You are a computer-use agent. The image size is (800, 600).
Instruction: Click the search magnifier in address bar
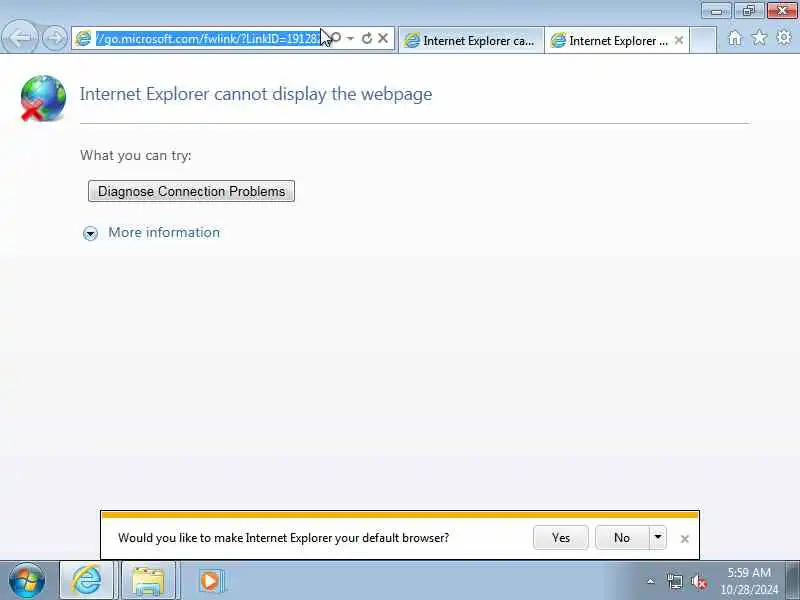click(336, 38)
